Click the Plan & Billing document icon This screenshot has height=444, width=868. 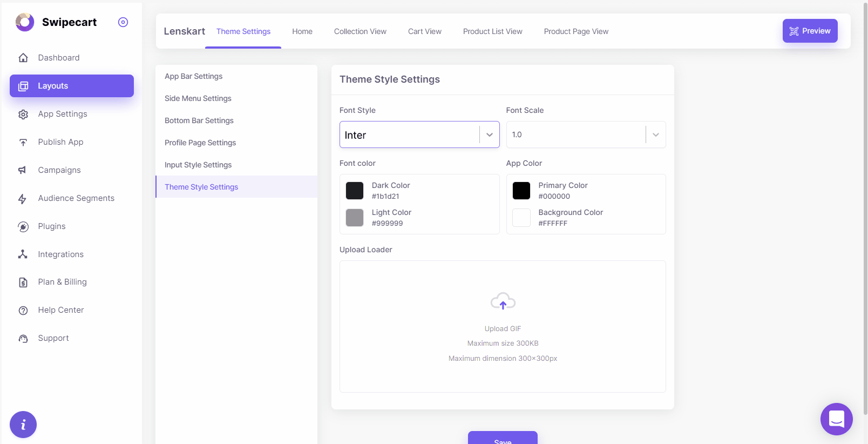[23, 282]
